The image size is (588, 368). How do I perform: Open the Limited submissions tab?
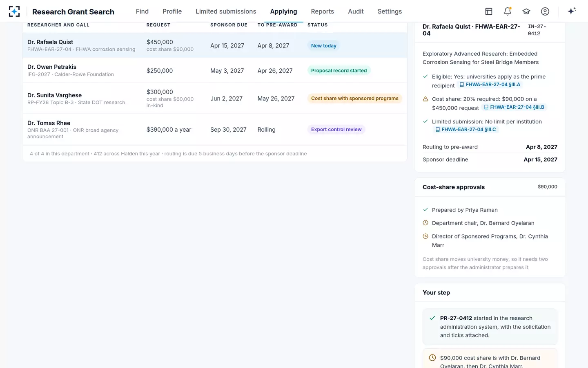pos(226,11)
